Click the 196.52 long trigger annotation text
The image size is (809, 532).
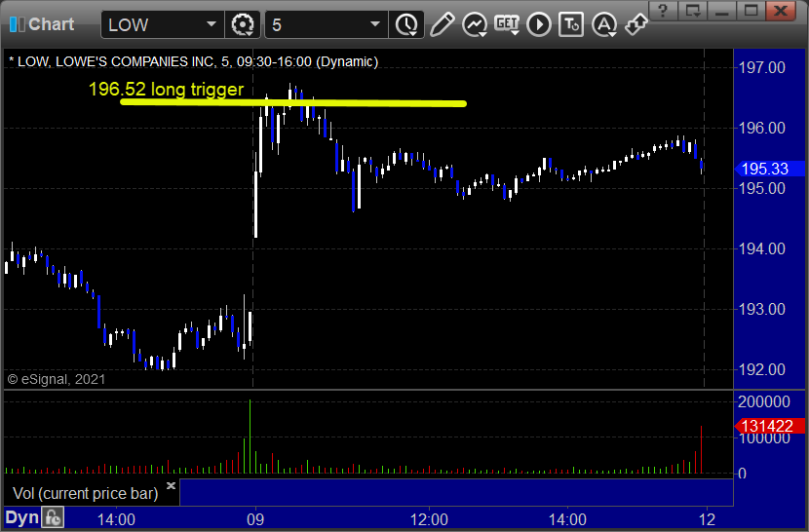click(166, 90)
